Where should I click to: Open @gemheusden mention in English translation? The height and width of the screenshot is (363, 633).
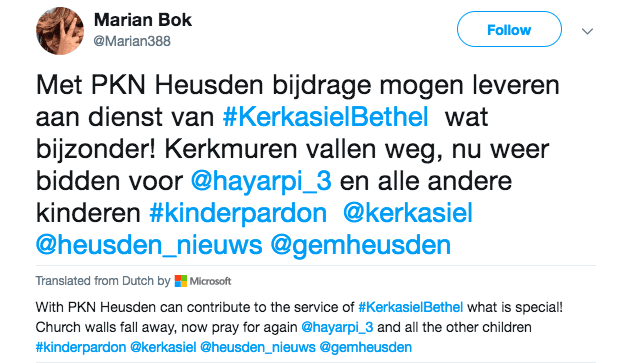(366, 347)
